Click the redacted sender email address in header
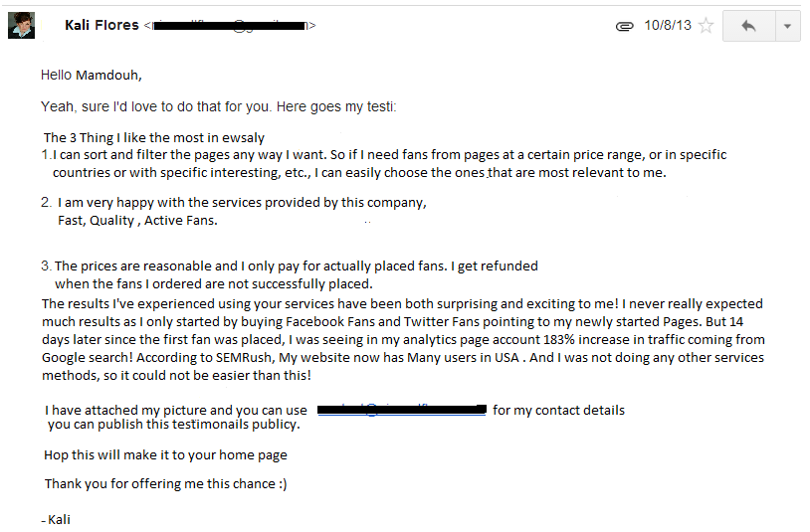 pos(230,26)
